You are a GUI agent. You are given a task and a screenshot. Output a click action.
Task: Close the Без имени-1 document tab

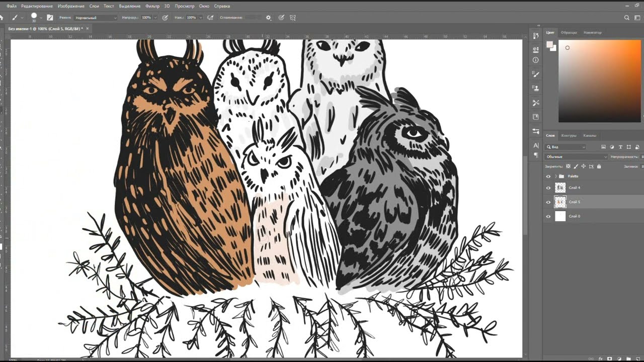[x=88, y=29]
